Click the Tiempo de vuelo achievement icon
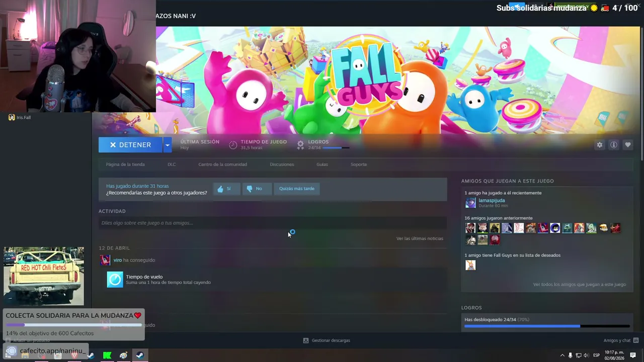The width and height of the screenshot is (644, 362). [x=115, y=280]
